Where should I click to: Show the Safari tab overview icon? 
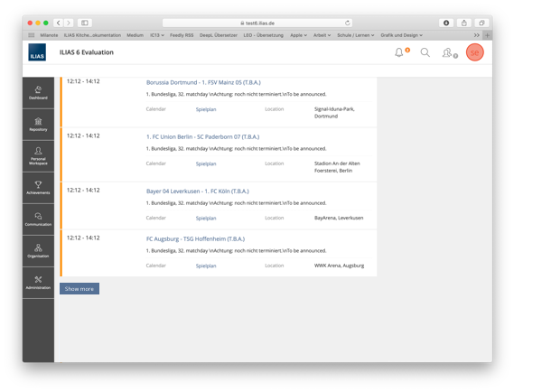click(x=481, y=23)
